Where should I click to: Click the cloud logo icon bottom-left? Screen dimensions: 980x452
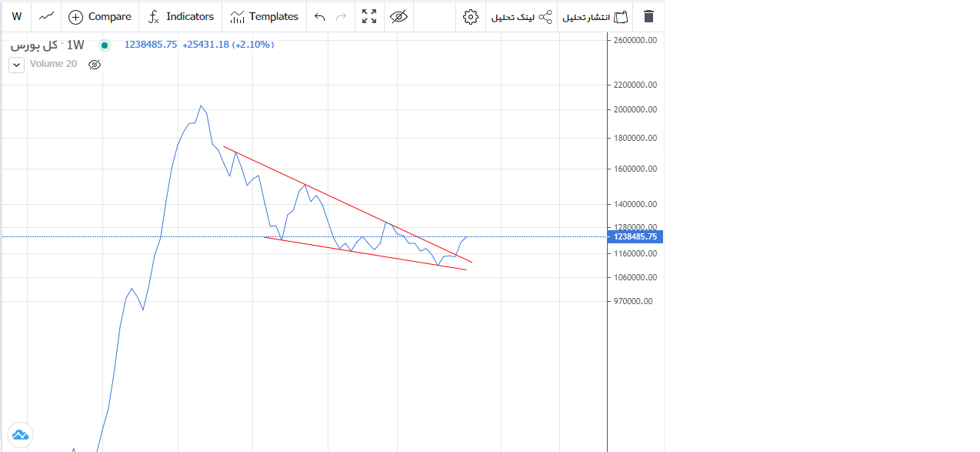click(x=20, y=436)
